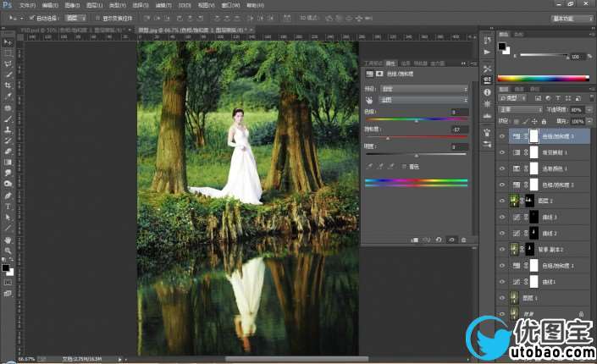The height and width of the screenshot is (364, 597).
Task: Select the Hand tool
Action: tap(8, 240)
